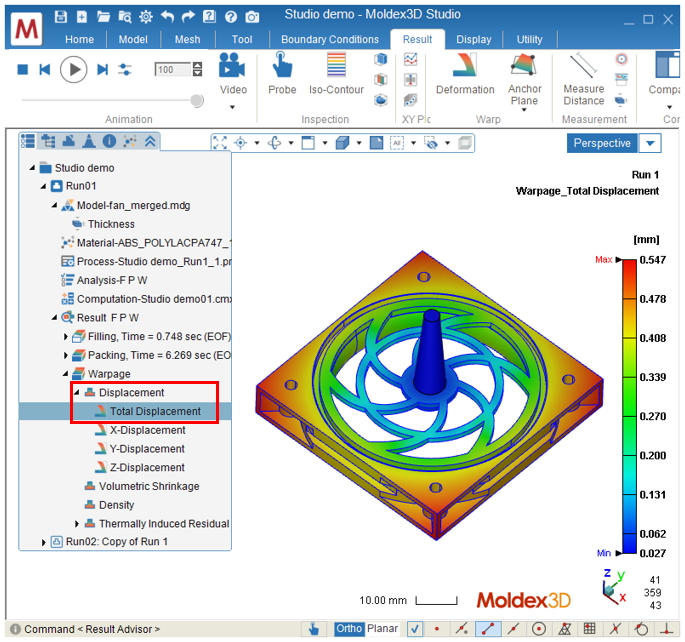Click the Open folder icon in quick access toolbar
This screenshot has height=642, width=685.
103,17
